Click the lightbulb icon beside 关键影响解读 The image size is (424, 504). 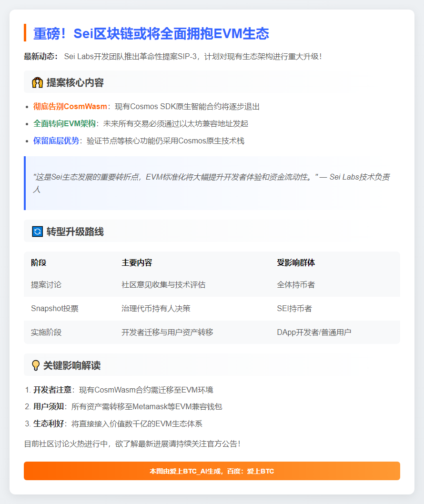(x=36, y=365)
